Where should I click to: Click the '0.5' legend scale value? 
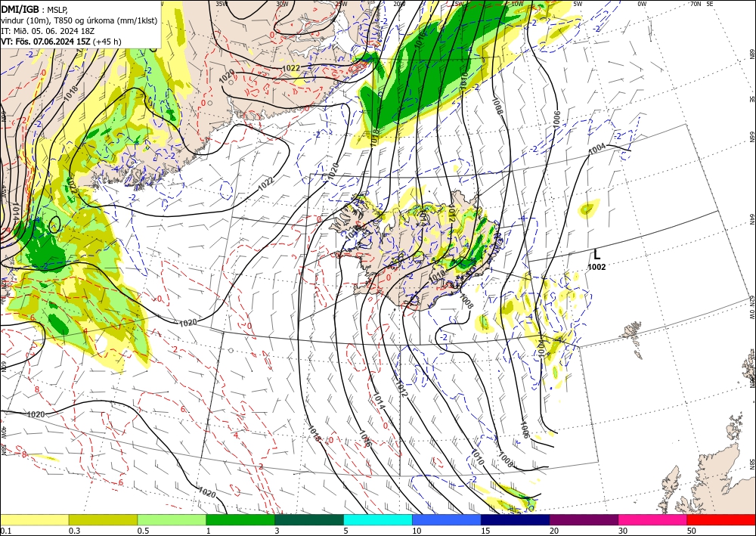[142, 531]
